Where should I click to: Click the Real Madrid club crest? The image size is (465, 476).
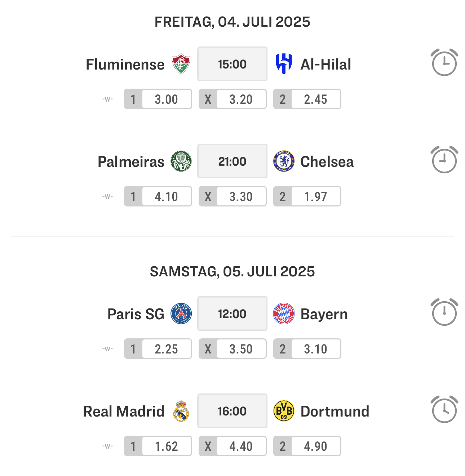tap(181, 411)
